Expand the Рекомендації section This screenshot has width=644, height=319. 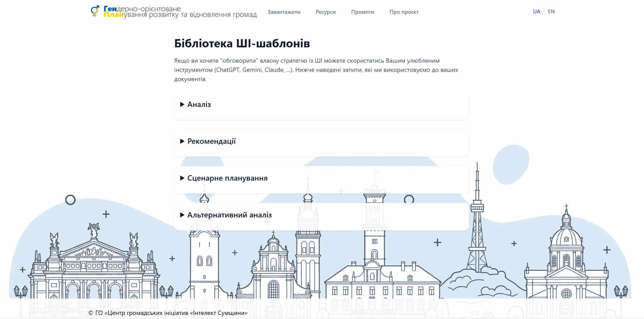pyautogui.click(x=211, y=141)
